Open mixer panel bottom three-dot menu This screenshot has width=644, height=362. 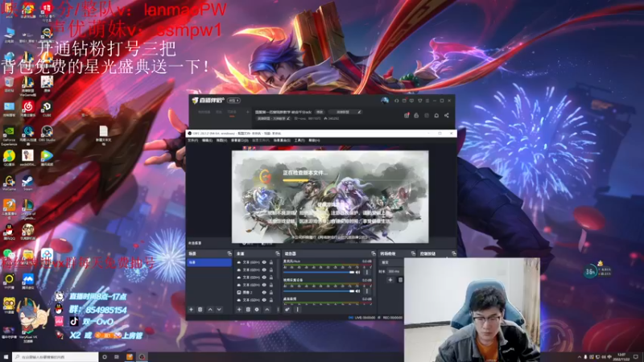[x=297, y=310]
